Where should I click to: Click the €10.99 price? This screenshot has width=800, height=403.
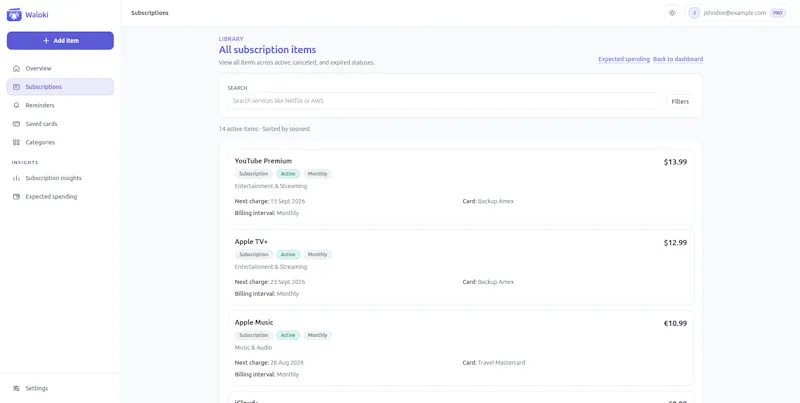pos(675,323)
